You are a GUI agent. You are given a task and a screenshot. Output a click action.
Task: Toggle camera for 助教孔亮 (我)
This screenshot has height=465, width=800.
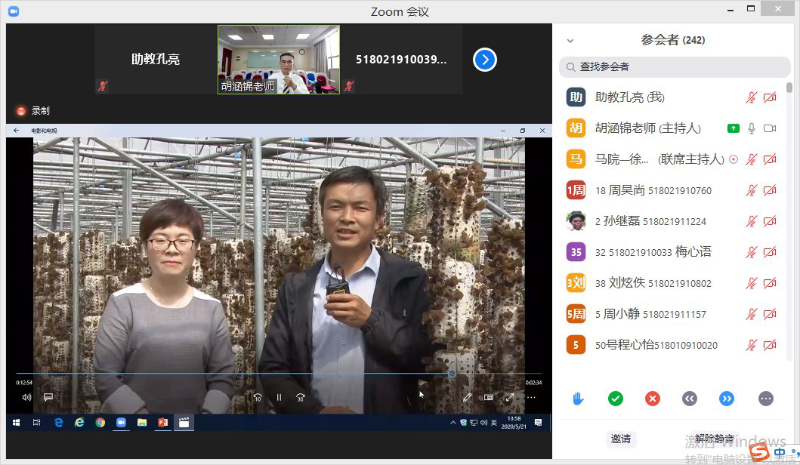769,97
